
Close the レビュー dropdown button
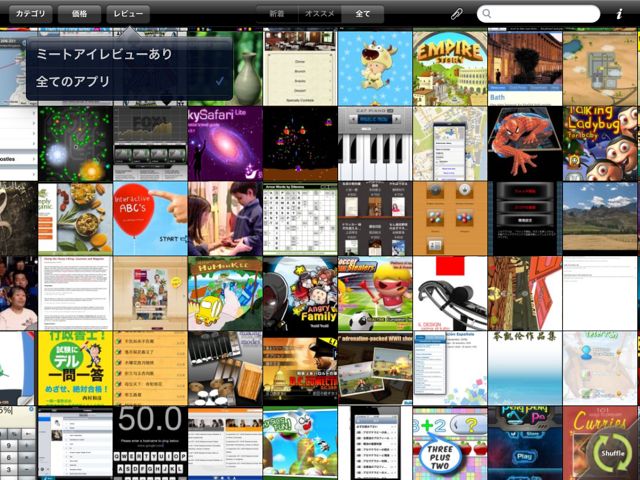128,13
